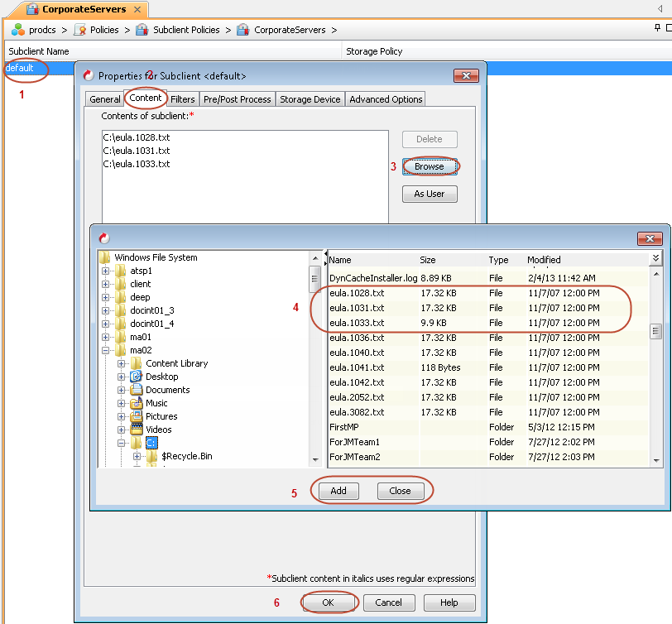Image resolution: width=672 pixels, height=624 pixels.
Task: Collapse the ma02 tree node
Action: tap(106, 351)
